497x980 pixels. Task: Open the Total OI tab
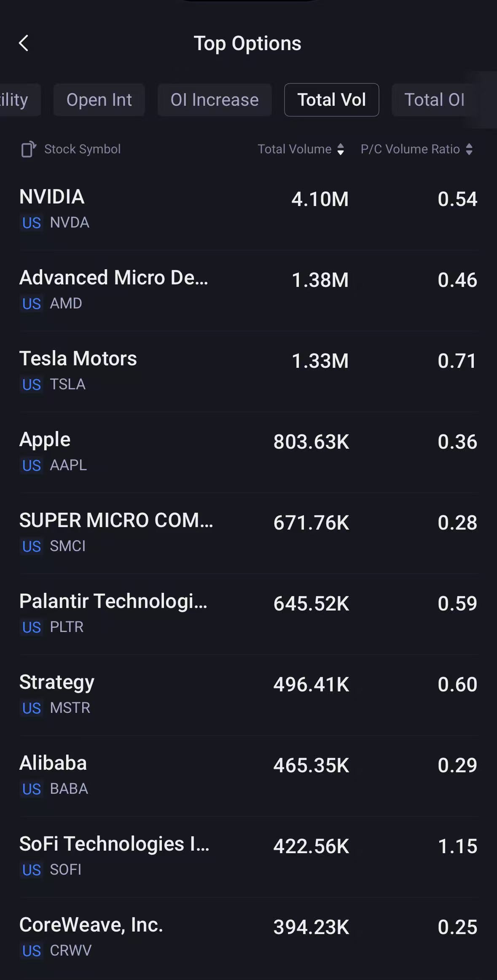434,100
